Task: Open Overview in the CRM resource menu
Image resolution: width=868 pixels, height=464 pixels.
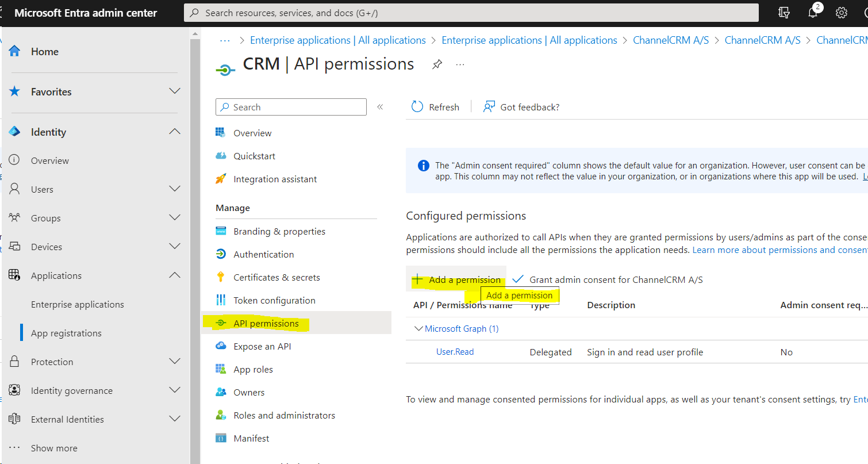Action: pyautogui.click(x=252, y=133)
